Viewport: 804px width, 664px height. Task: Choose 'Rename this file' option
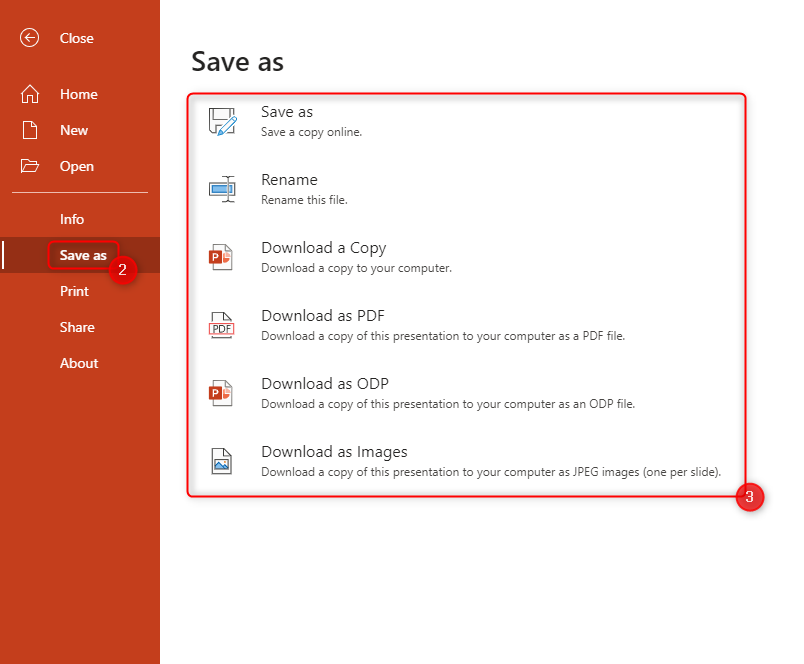pyautogui.click(x=304, y=200)
